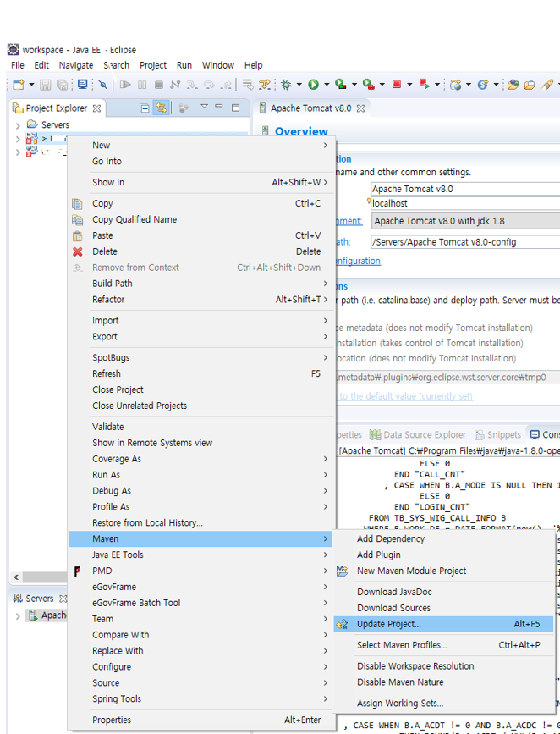Click the Runtime Environment link
This screenshot has width=560, height=734.
coord(349,221)
